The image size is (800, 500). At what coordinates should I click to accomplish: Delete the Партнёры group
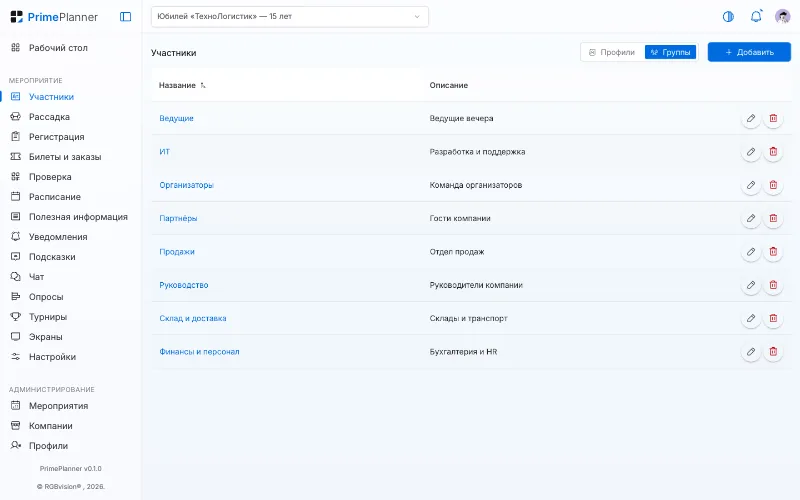[x=773, y=218]
